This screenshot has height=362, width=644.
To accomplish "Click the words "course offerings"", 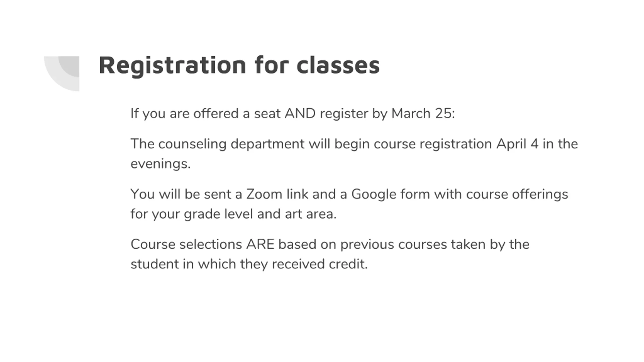I will point(517,194).
